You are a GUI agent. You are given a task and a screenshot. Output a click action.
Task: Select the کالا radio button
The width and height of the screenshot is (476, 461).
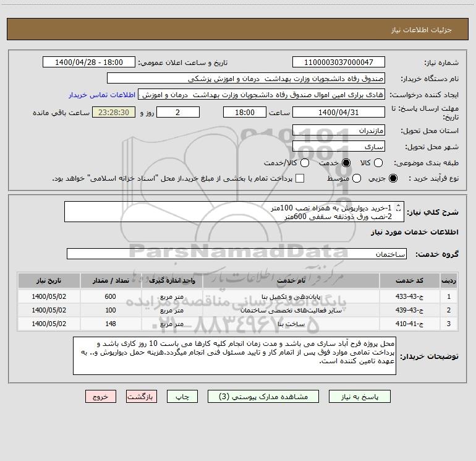[378, 163]
